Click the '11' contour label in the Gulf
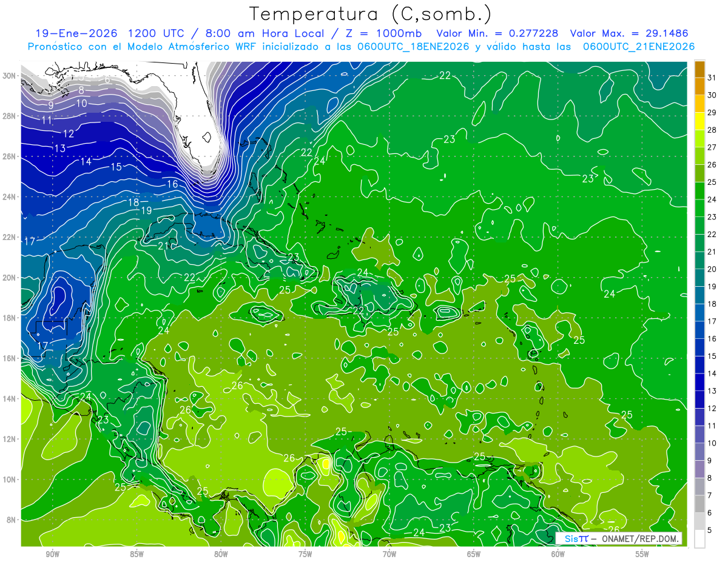728x562 pixels. click(47, 120)
